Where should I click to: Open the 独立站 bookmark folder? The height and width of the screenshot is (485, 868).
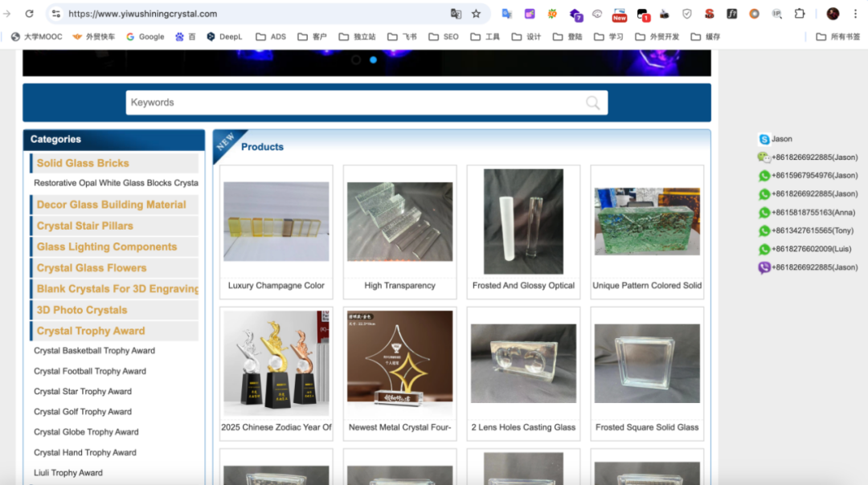(357, 36)
